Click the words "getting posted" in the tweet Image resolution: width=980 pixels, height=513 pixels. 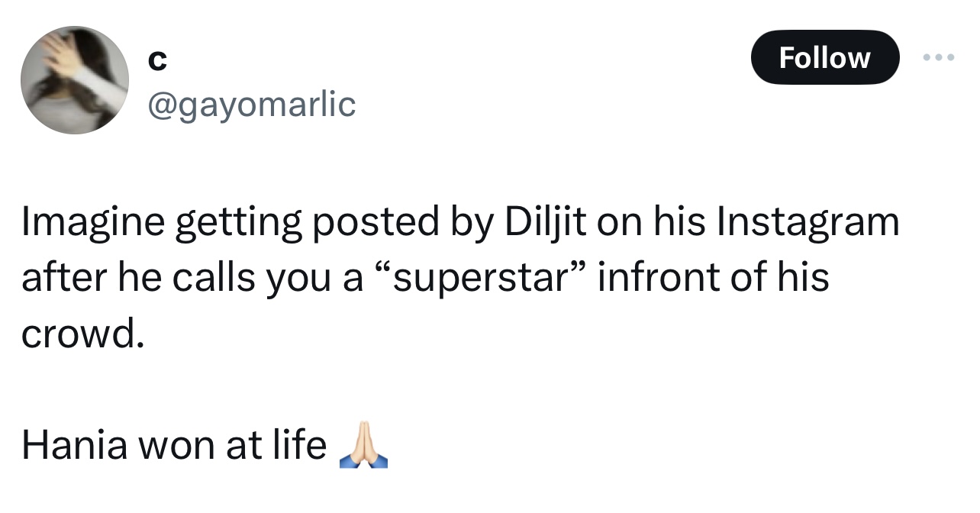303,222
